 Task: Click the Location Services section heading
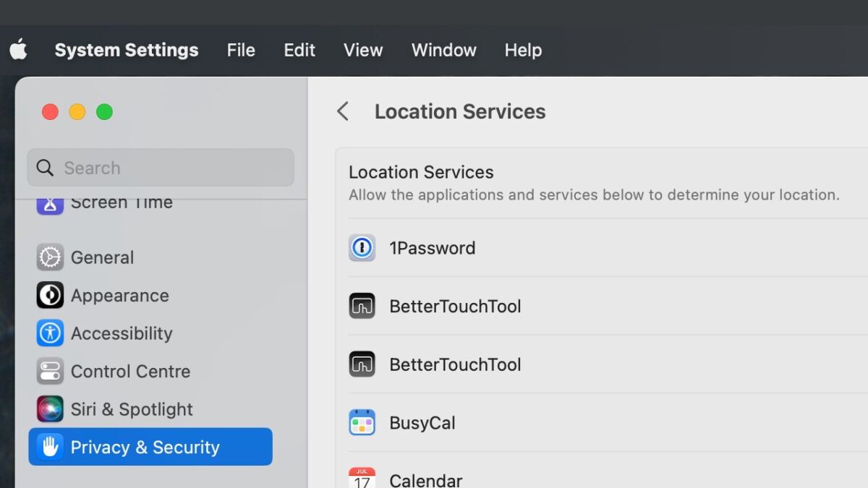point(421,172)
